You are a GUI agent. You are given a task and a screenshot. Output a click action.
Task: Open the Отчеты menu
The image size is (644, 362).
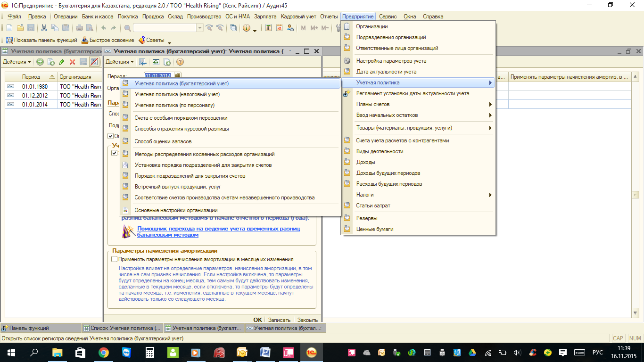[x=329, y=16]
